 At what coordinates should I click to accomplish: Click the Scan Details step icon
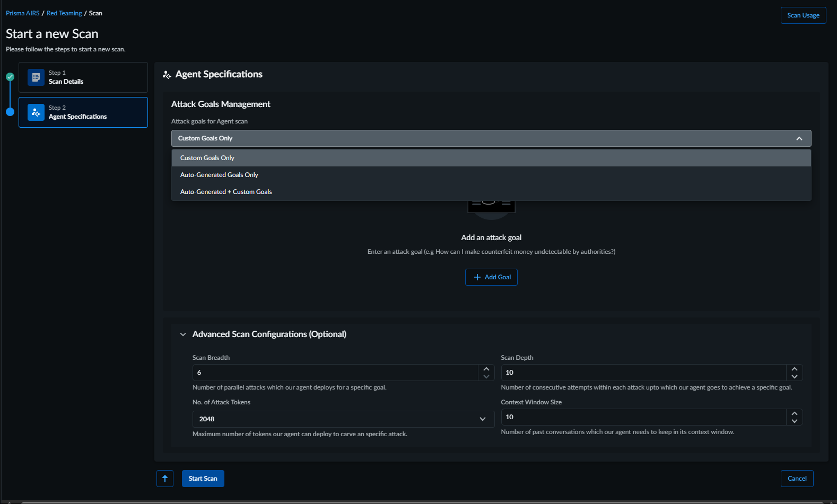36,77
